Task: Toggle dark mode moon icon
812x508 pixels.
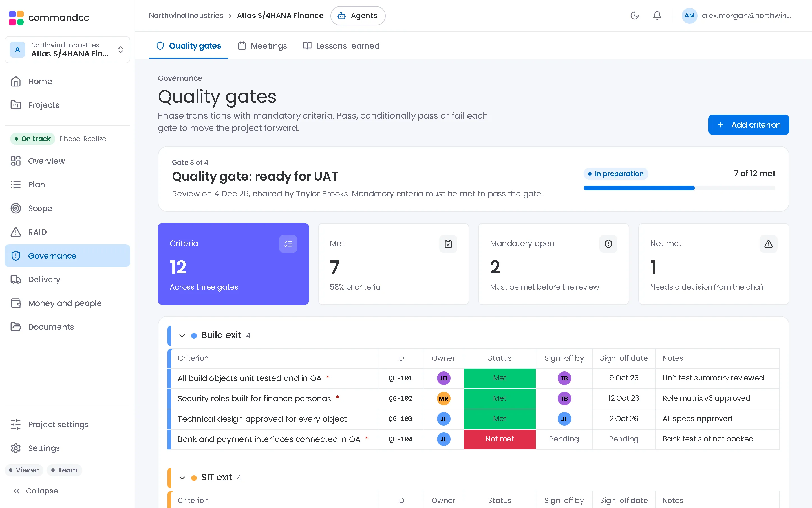Action: tap(634, 16)
